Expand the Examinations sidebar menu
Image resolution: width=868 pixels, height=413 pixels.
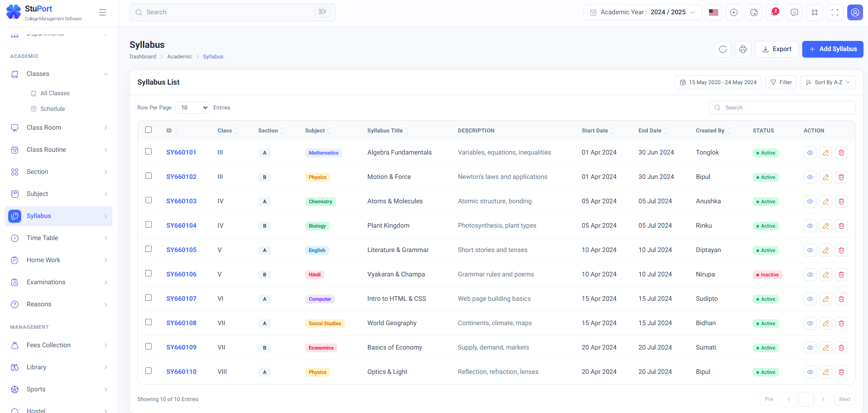click(58, 282)
